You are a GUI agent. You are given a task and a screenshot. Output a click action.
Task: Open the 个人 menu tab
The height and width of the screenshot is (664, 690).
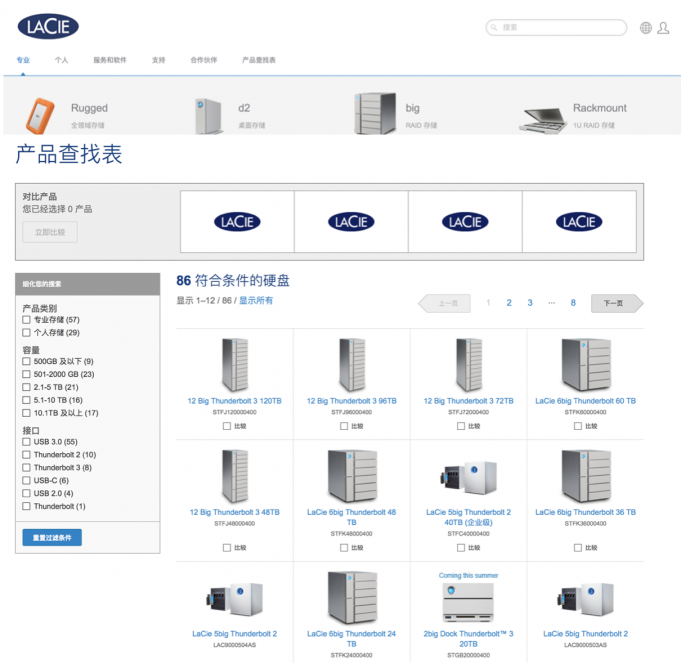point(61,60)
